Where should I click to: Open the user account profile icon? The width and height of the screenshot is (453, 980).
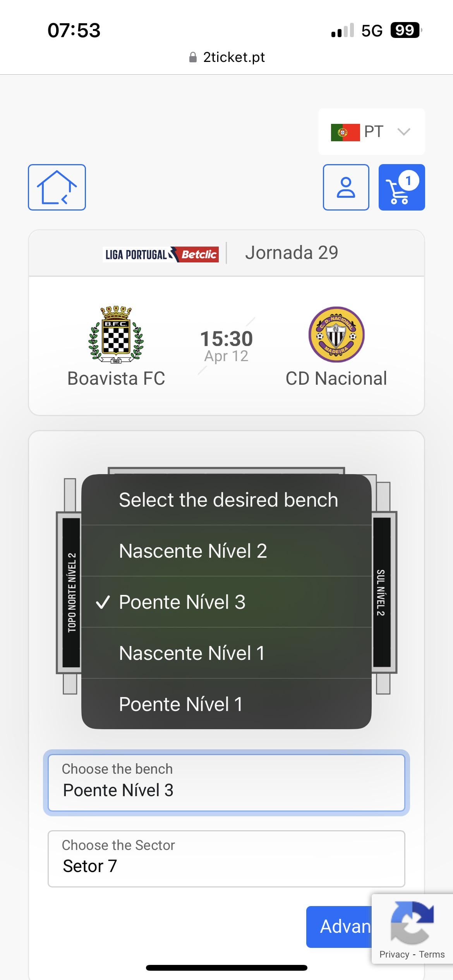tap(346, 187)
